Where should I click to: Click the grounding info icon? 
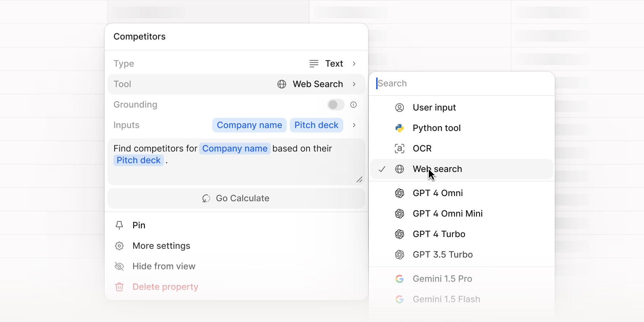(x=353, y=105)
